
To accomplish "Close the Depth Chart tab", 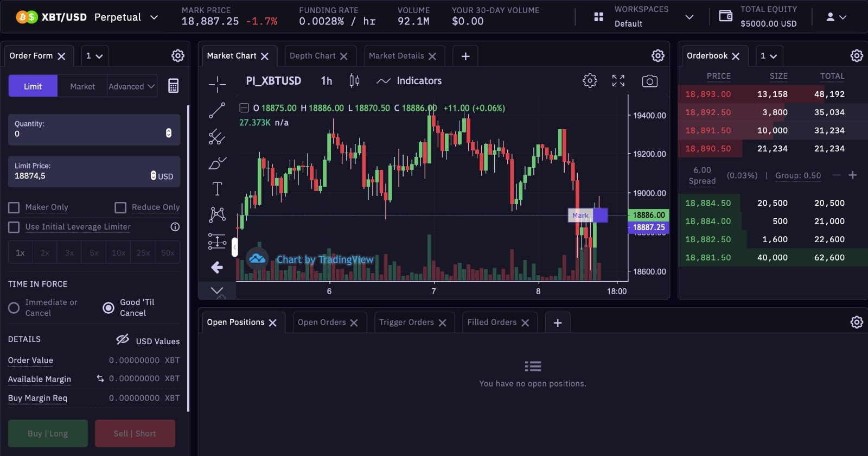I will click(343, 56).
